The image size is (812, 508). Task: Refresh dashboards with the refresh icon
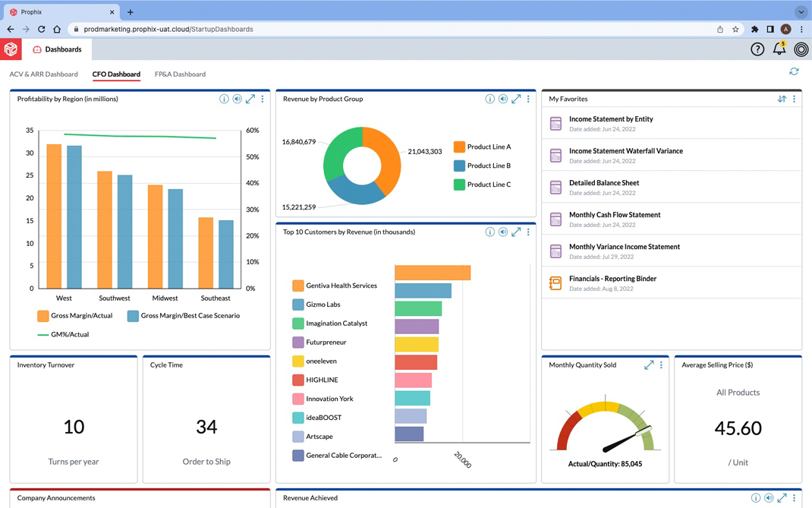(794, 71)
